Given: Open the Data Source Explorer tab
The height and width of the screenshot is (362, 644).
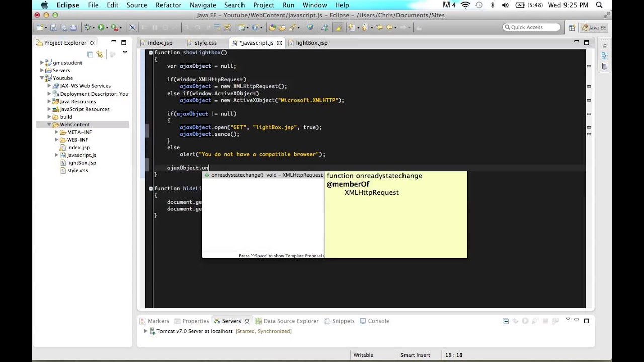Looking at the screenshot, I should [x=291, y=321].
